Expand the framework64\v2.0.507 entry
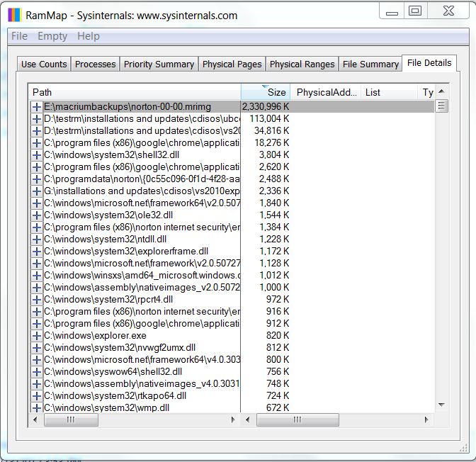Image resolution: width=476 pixels, height=462 pixels. pos(37,203)
